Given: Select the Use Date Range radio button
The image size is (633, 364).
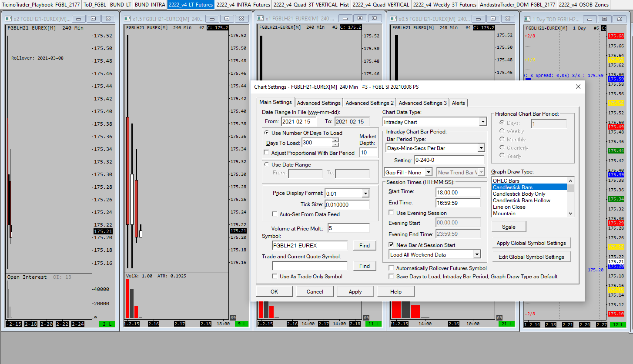Looking at the screenshot, I should click(x=267, y=165).
